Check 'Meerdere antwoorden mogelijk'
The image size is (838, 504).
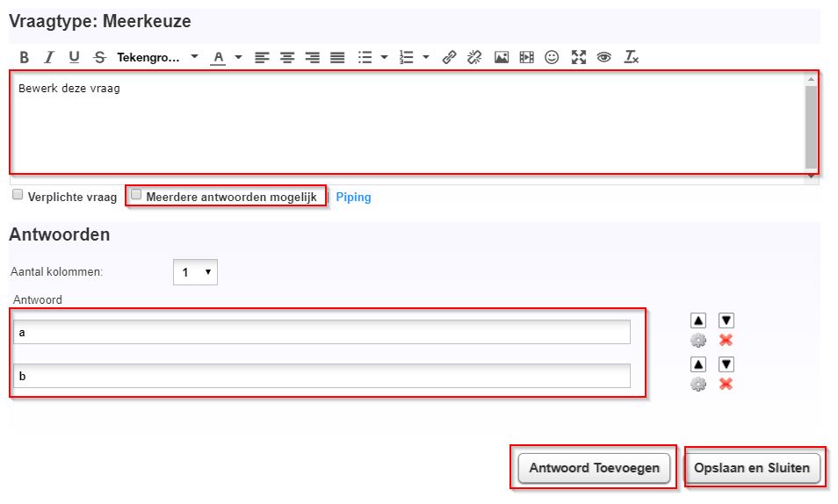pyautogui.click(x=136, y=196)
